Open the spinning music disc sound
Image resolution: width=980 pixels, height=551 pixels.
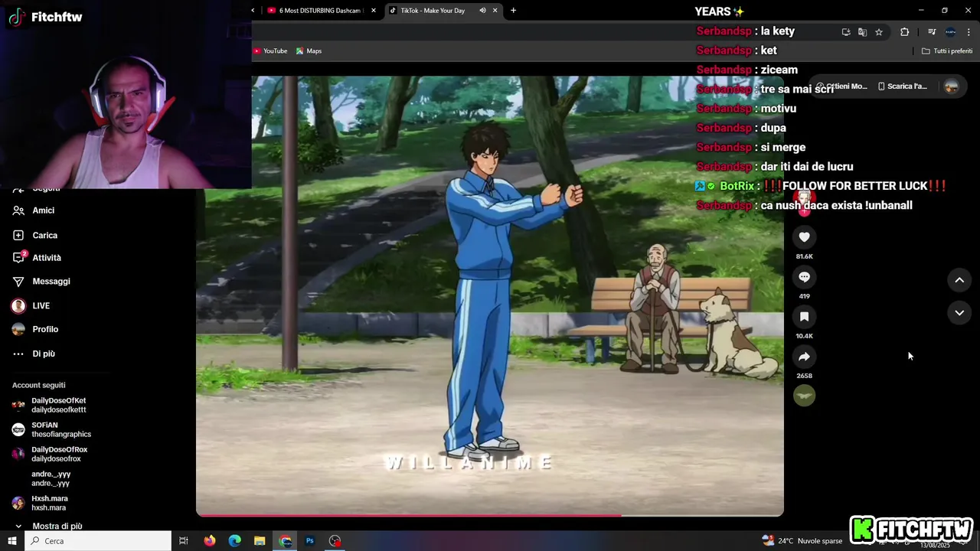click(804, 396)
